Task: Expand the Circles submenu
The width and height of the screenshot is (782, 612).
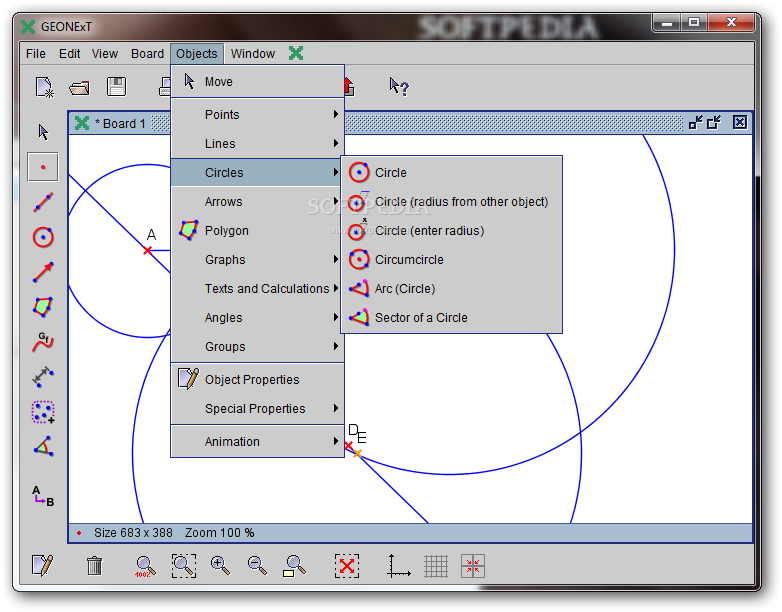Action: coord(257,173)
